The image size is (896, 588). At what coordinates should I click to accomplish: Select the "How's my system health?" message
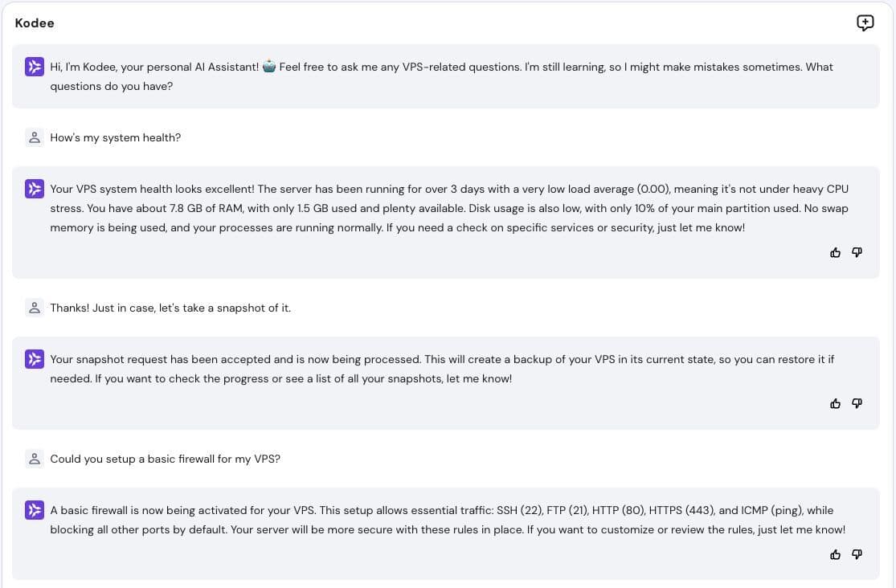pyautogui.click(x=116, y=137)
